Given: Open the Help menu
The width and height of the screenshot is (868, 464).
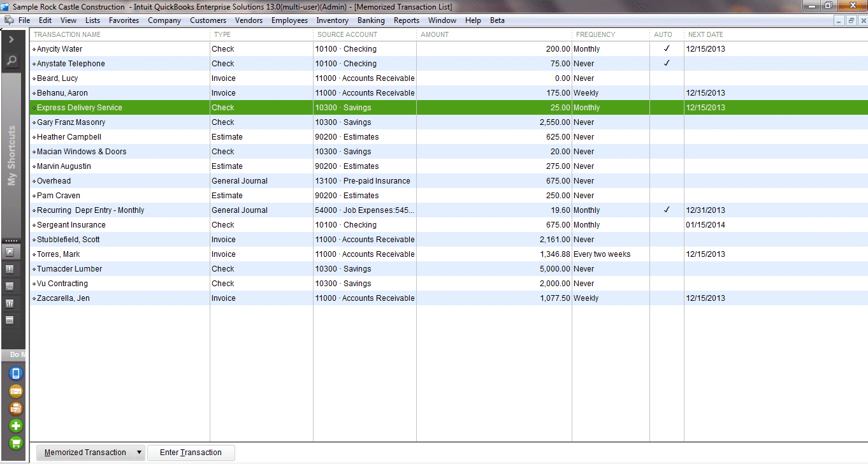Looking at the screenshot, I should [x=473, y=20].
